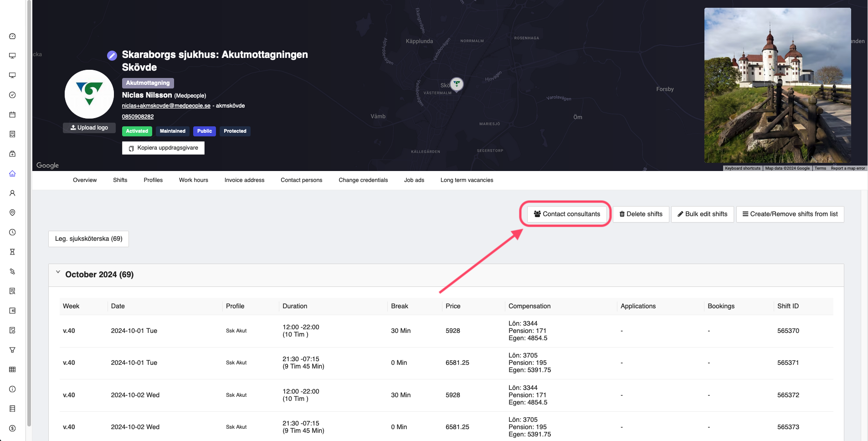Image resolution: width=868 pixels, height=441 pixels.
Task: Click the Contact consultants button
Action: click(567, 214)
